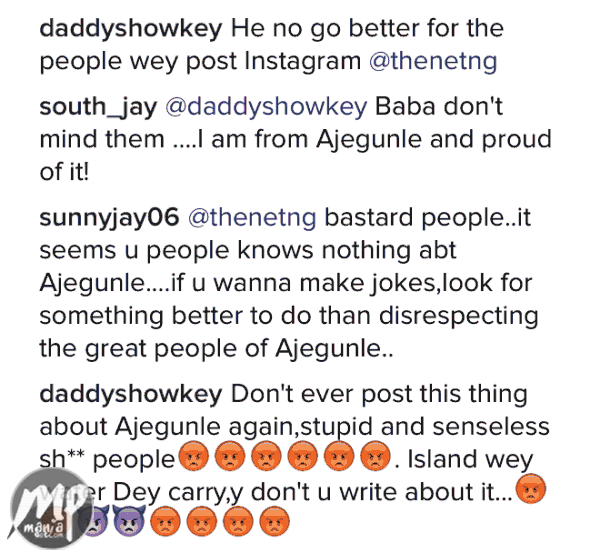Screen dimensions: 600x553
Task: Click first angry emoji after purple devils
Action: (x=165, y=520)
